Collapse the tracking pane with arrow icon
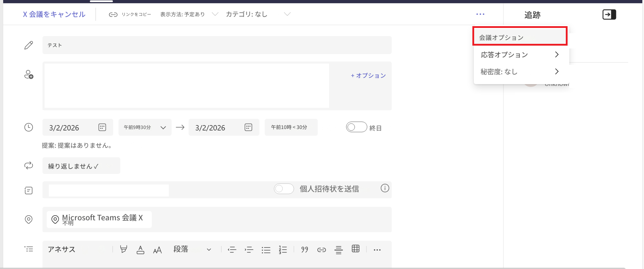 [609, 14]
